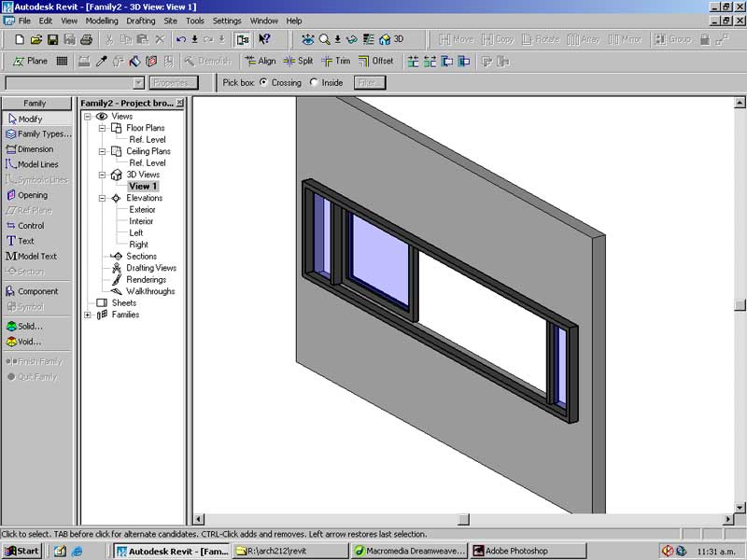Image resolution: width=747 pixels, height=560 pixels.
Task: Print using the printer icon
Action: pyautogui.click(x=86, y=39)
